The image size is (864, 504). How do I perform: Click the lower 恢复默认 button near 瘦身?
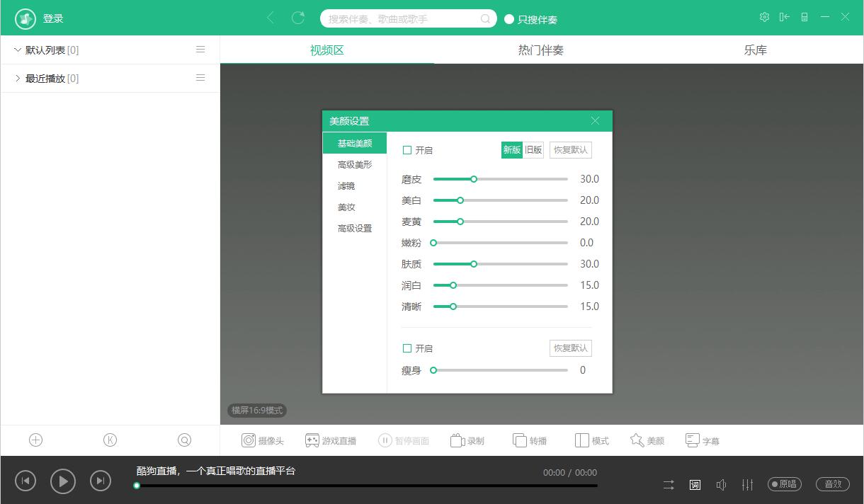tap(571, 348)
